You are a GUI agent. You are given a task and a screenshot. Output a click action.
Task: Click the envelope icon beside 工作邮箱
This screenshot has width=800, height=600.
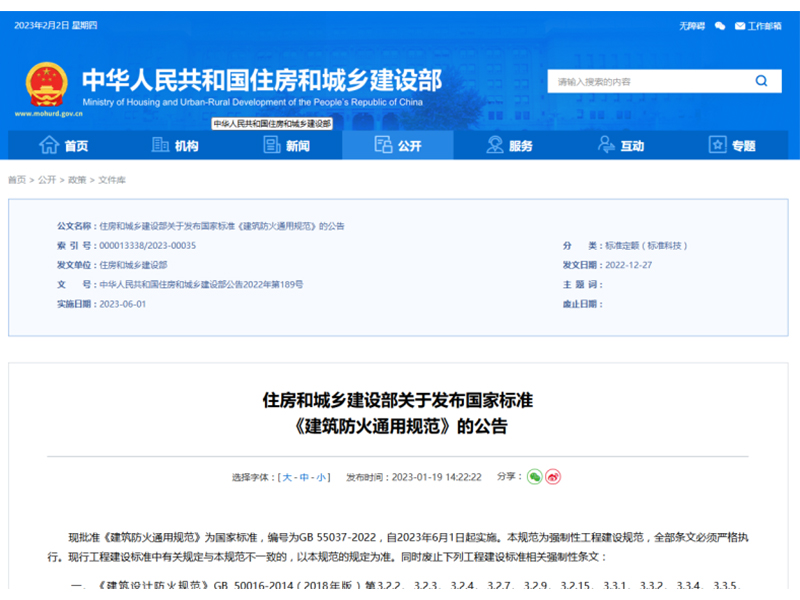pyautogui.click(x=739, y=25)
